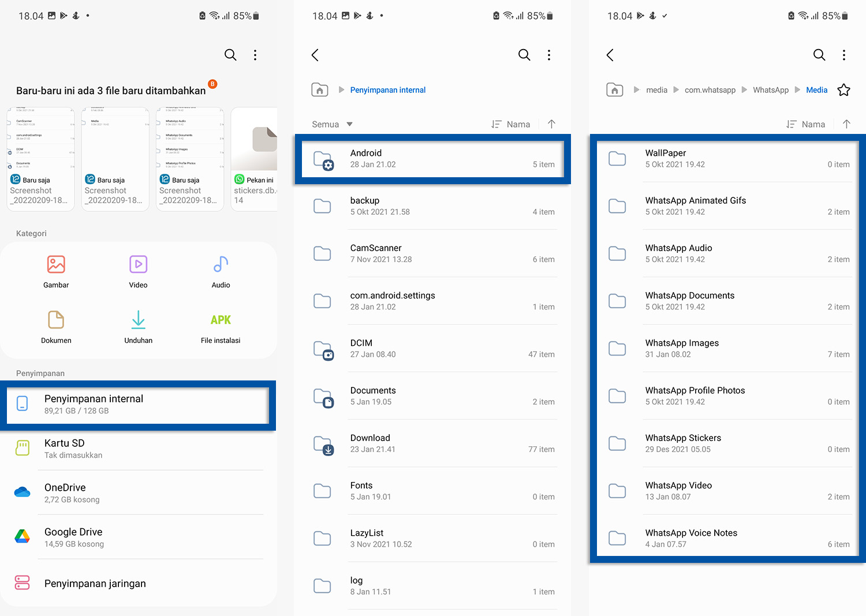The height and width of the screenshot is (616, 866).
Task: Tap the Screenshot_20220209 recent file thumbnail
Action: 40,159
